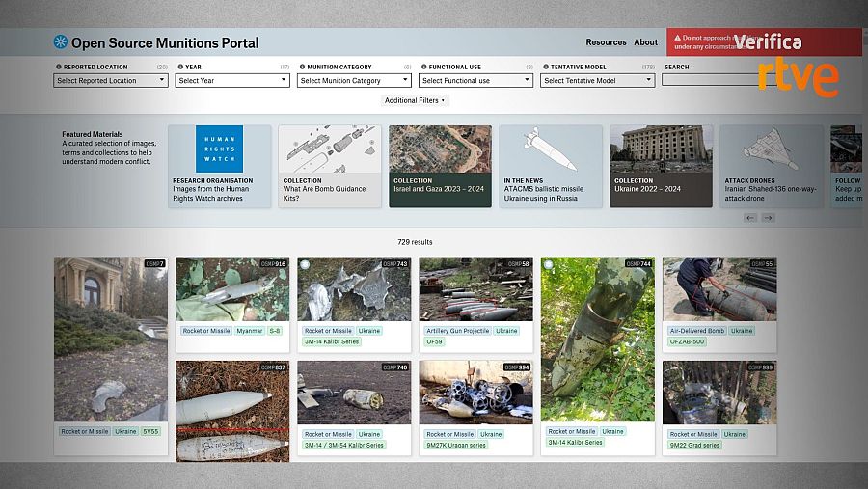Click the circle badge on the OSMP743 card
The width and height of the screenshot is (868, 489).
coord(305,264)
